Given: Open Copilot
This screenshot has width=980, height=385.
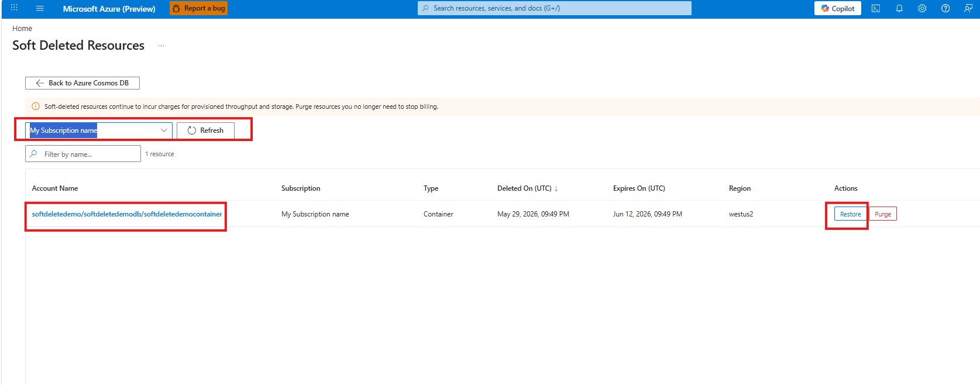Looking at the screenshot, I should tap(838, 8).
